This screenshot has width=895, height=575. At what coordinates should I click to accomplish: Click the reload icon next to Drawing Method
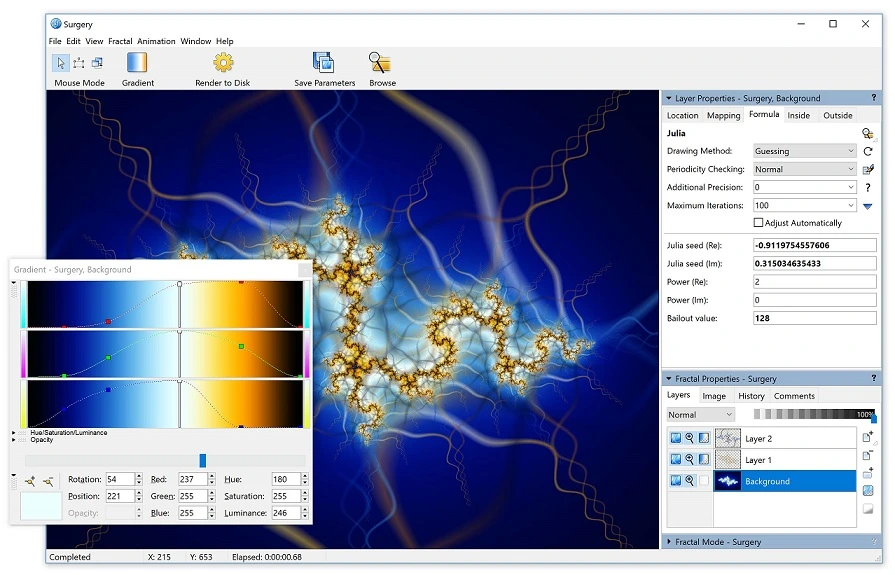[x=868, y=151]
